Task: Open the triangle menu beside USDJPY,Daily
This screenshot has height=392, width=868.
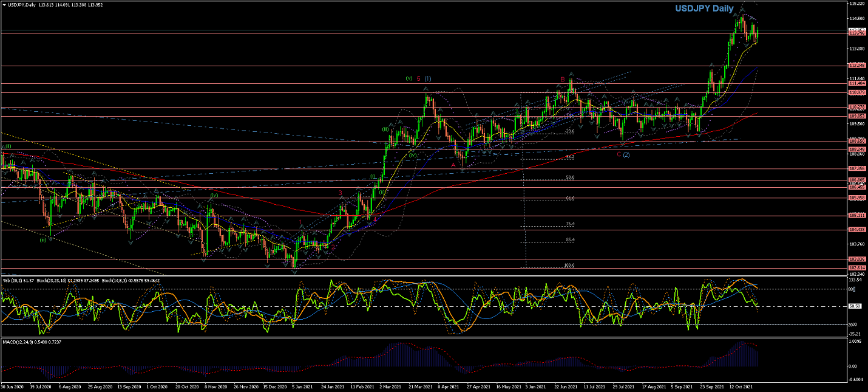Action: click(x=4, y=4)
